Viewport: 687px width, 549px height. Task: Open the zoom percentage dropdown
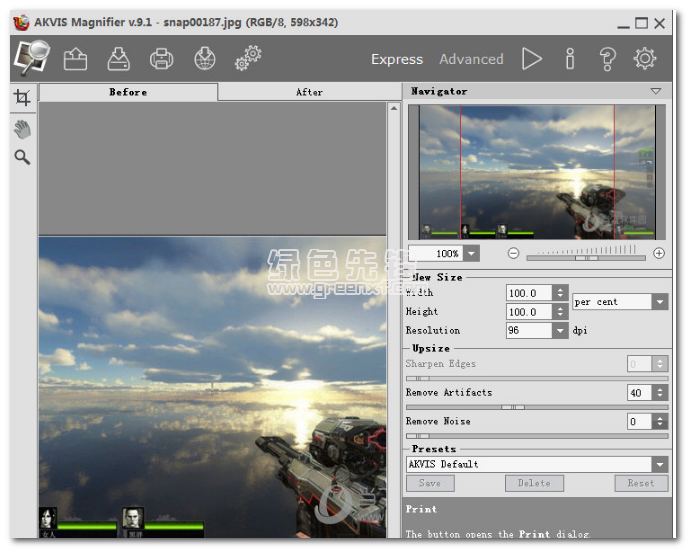click(x=471, y=254)
